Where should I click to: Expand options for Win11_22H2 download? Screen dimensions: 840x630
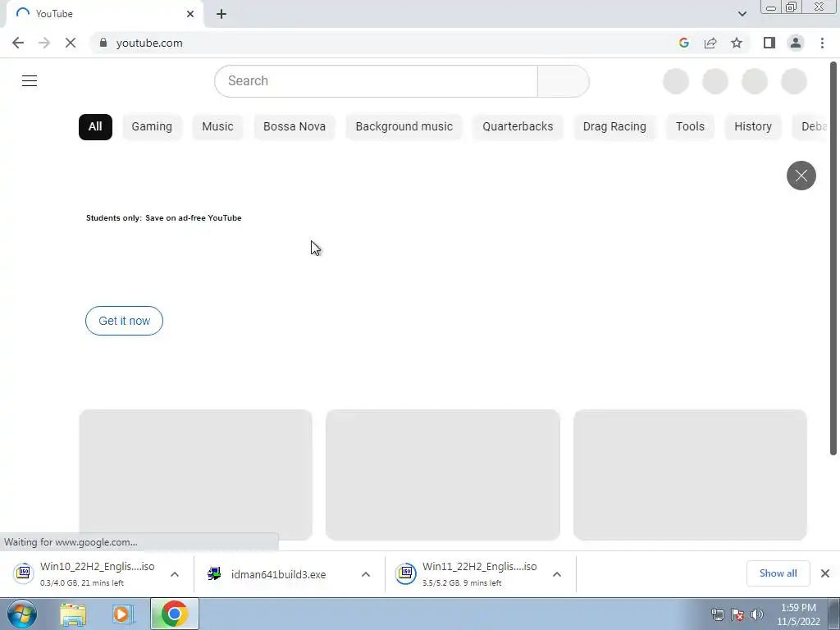557,574
